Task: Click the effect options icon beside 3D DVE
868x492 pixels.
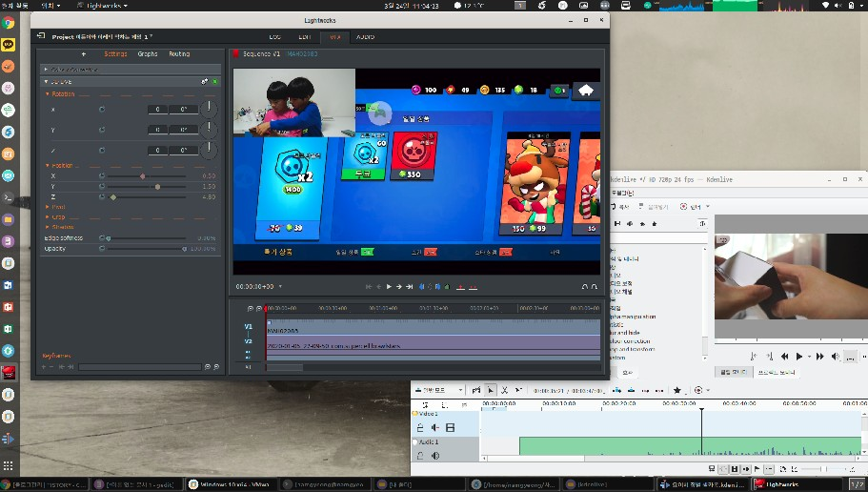Action: pyautogui.click(x=204, y=81)
